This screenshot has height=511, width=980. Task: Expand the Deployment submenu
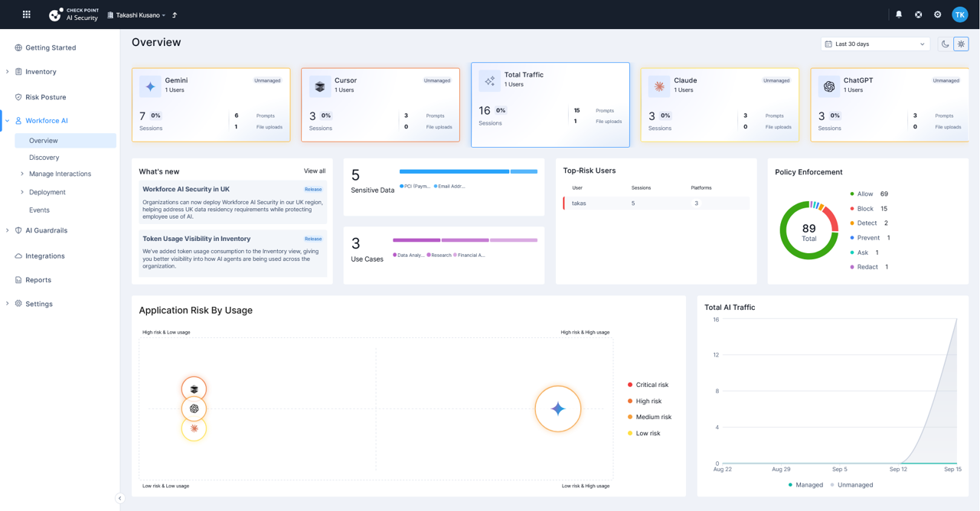(22, 192)
